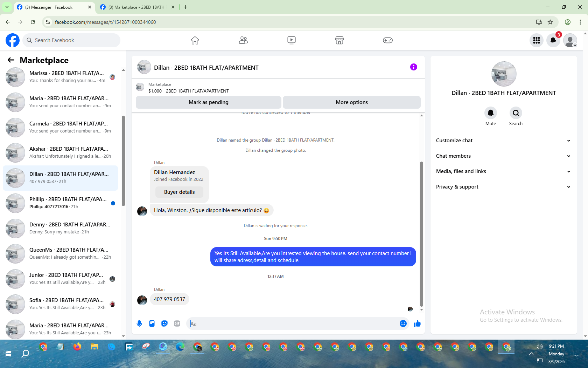Open Maria conversation sent 9m ago
Screen dimensions: 588x368
(x=61, y=102)
